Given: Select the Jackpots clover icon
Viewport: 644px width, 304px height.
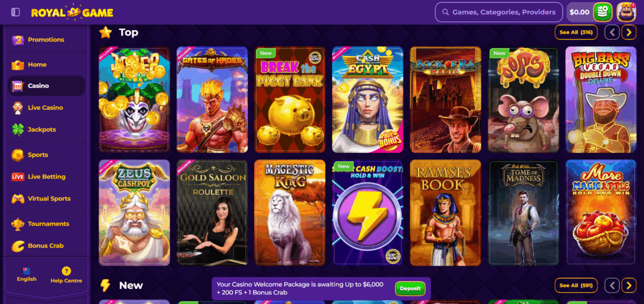Looking at the screenshot, I should point(18,130).
